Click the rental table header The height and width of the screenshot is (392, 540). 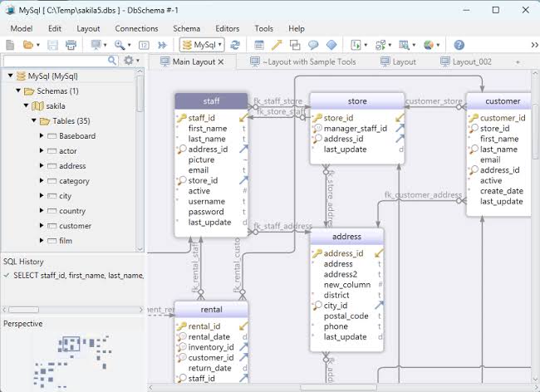(x=211, y=310)
